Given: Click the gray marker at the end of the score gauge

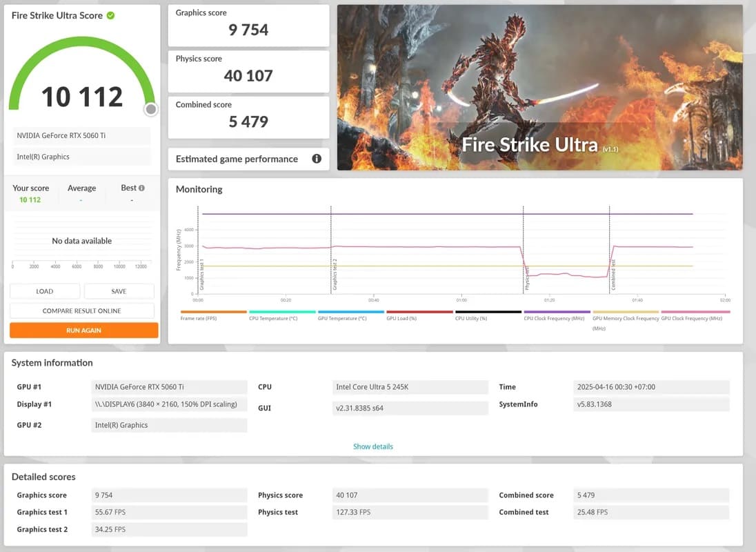Looking at the screenshot, I should (150, 109).
